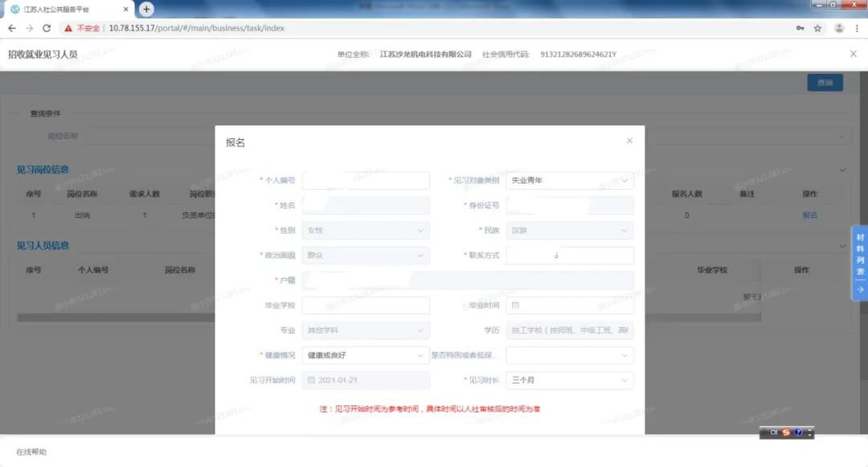This screenshot has height=467, width=868.
Task: Open a new browser tab with plus
Action: [146, 9]
